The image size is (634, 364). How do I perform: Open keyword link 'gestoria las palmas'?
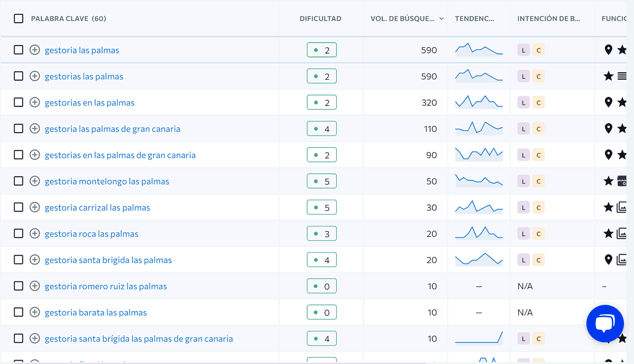pyautogui.click(x=82, y=50)
